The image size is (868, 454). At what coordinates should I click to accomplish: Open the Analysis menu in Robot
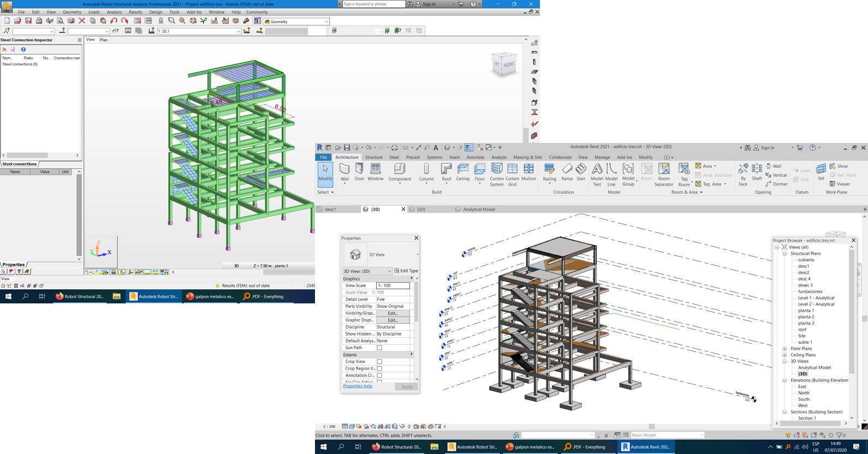click(x=114, y=11)
